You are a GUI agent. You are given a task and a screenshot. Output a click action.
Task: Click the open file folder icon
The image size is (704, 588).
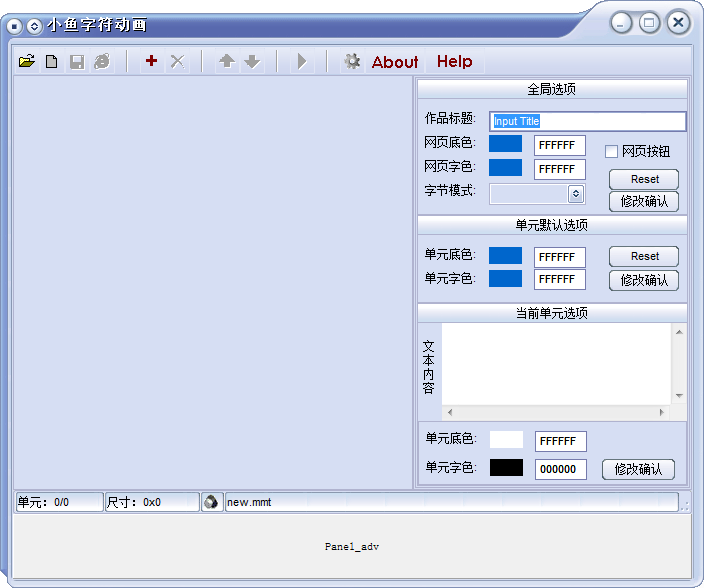(27, 62)
